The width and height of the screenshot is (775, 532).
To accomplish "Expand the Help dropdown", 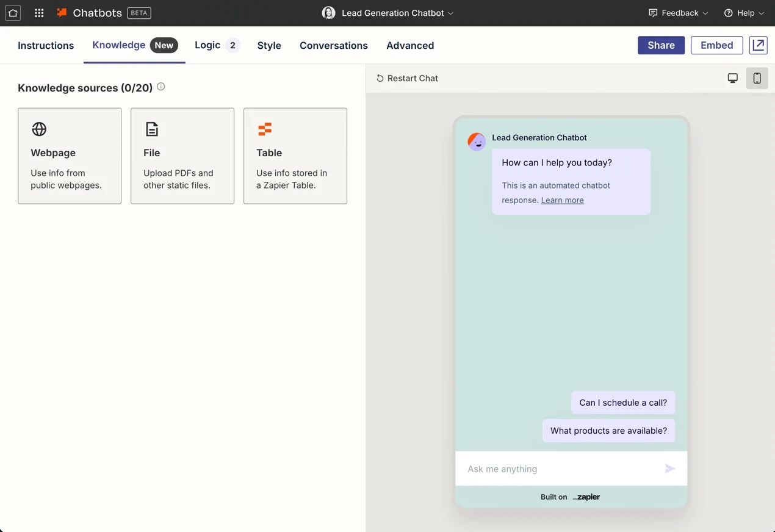I will pyautogui.click(x=743, y=13).
